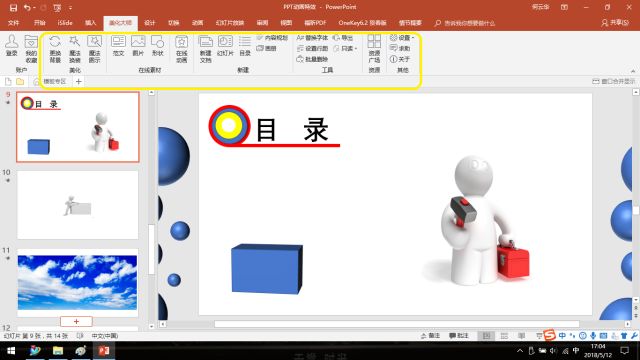
Task: Open the Windows Start menu
Action: tap(11, 351)
